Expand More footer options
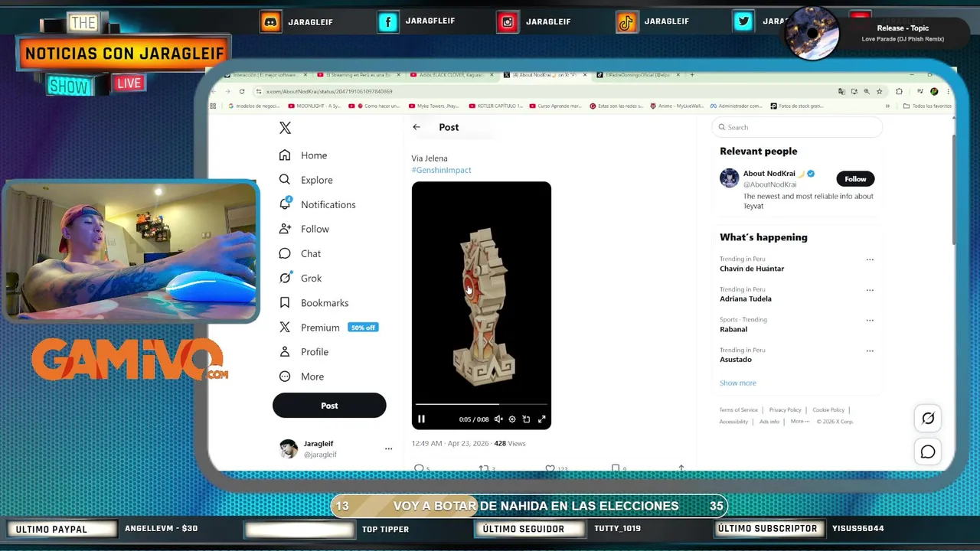Viewport: 980px width, 551px height. (799, 422)
